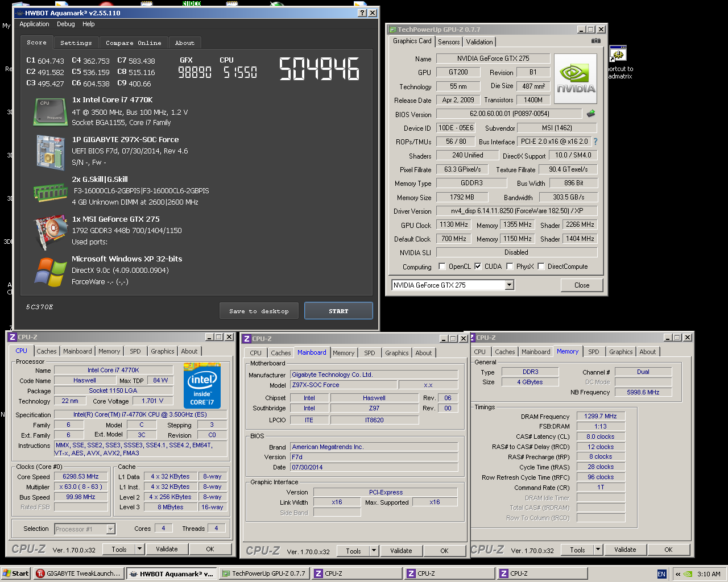
Task: Click Save to desktop button
Action: click(259, 311)
